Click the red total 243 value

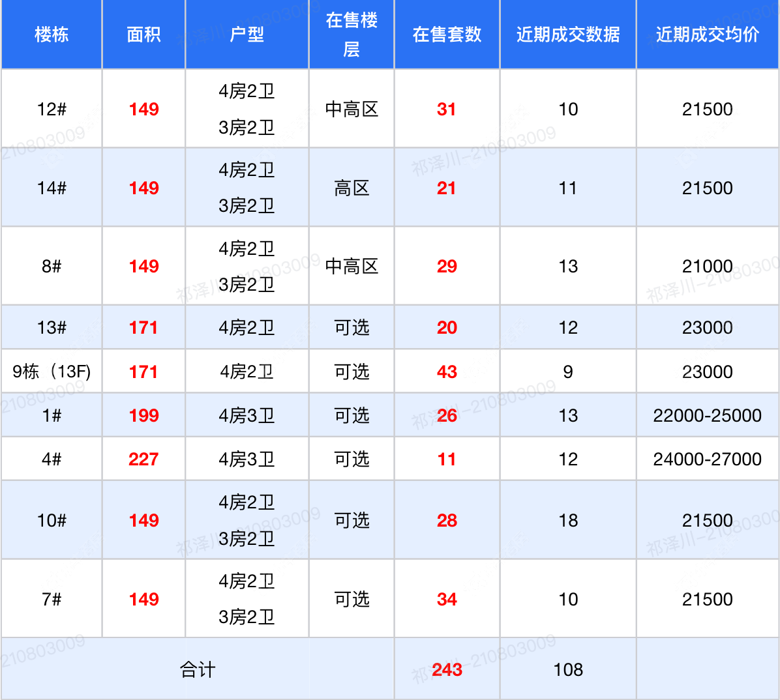(x=446, y=669)
